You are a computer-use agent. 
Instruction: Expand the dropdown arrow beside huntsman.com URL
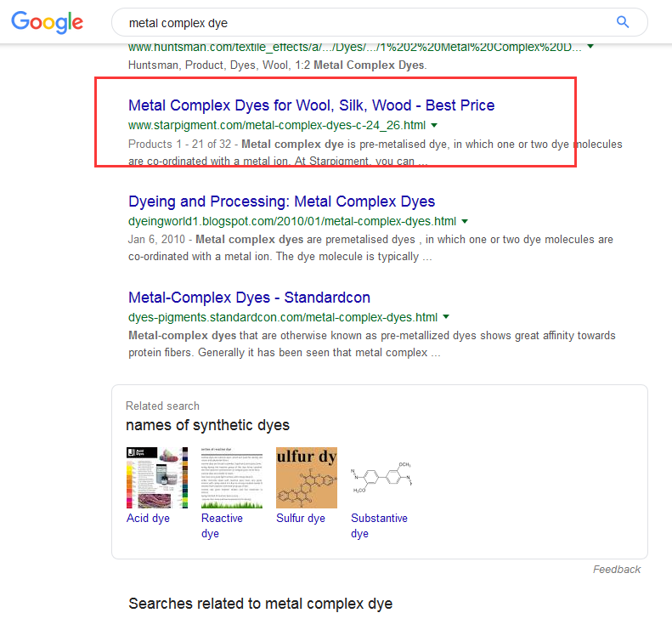590,46
